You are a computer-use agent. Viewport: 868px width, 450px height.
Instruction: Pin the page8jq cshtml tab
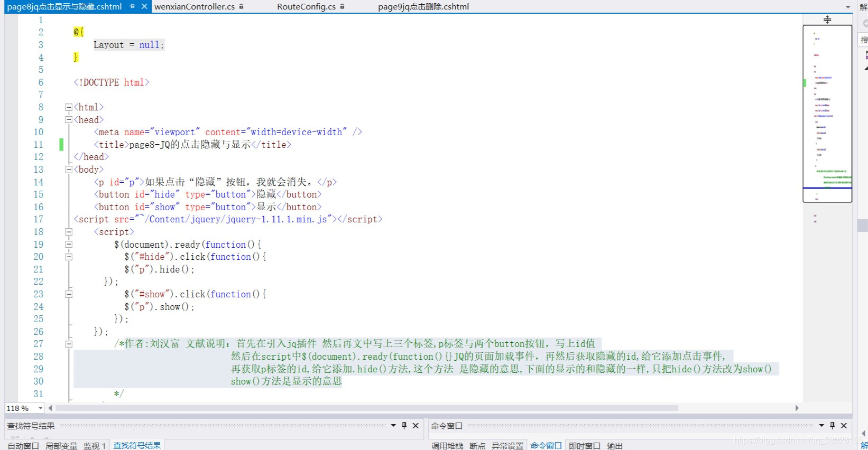point(132,6)
